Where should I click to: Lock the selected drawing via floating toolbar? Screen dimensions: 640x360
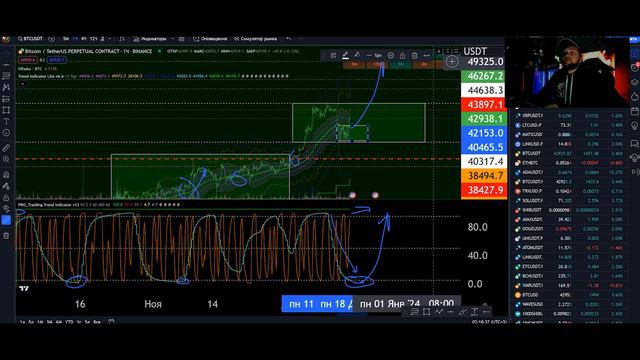click(x=402, y=55)
